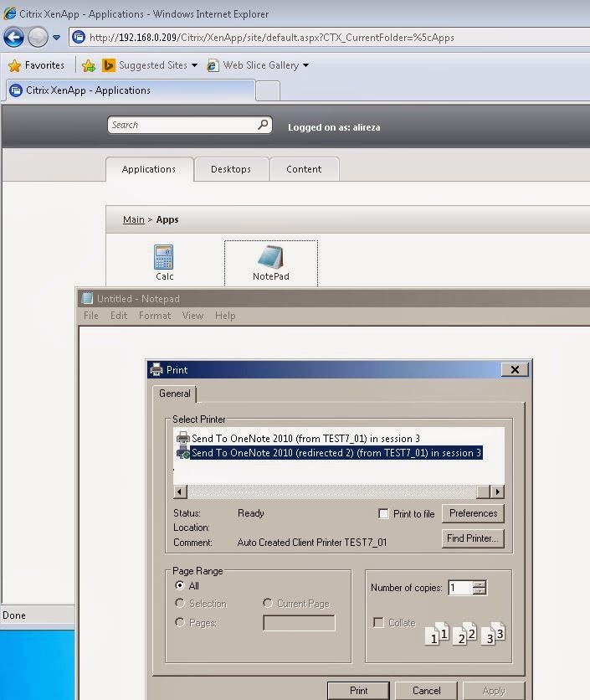Viewport: 590px width, 700px height.
Task: Click the Find Printer... button
Action: tap(473, 538)
